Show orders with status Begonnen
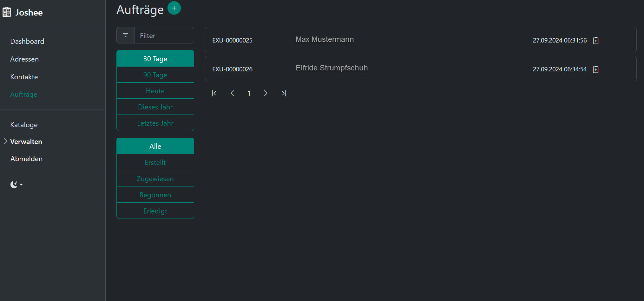The image size is (644, 301). coord(155,195)
